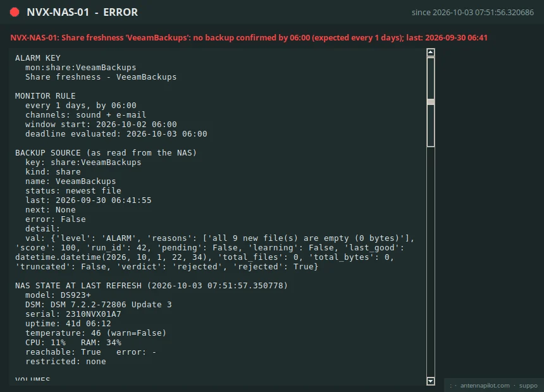
Task: Select the 'serial: 2310NVX01A7' line
Action: coord(73,314)
